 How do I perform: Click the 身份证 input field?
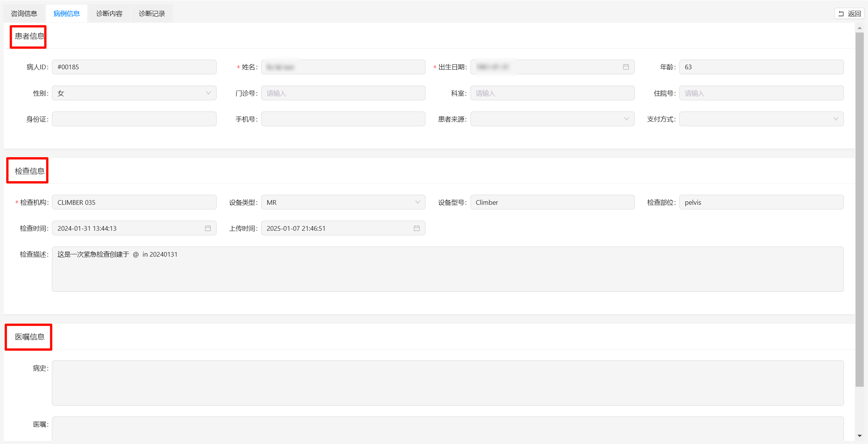pyautogui.click(x=134, y=119)
